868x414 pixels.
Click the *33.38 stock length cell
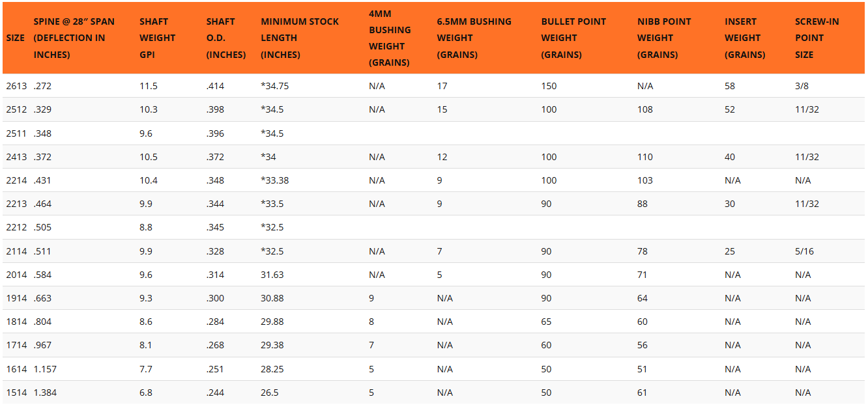coord(275,180)
